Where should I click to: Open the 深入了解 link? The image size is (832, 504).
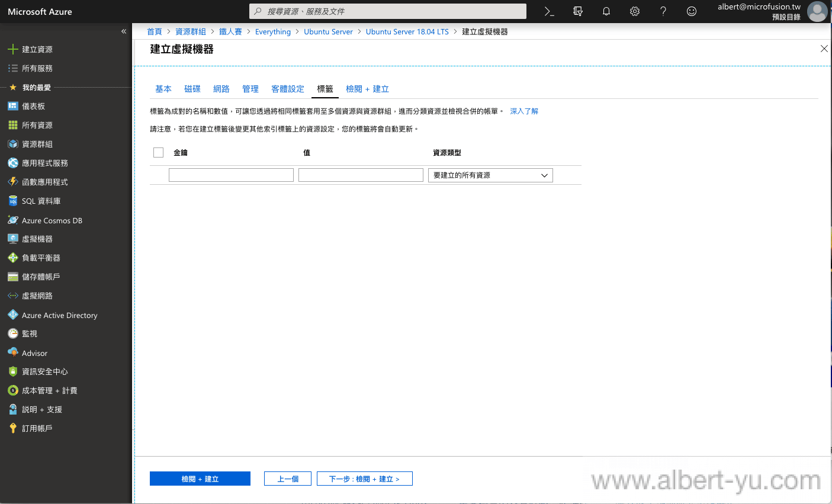click(x=524, y=111)
